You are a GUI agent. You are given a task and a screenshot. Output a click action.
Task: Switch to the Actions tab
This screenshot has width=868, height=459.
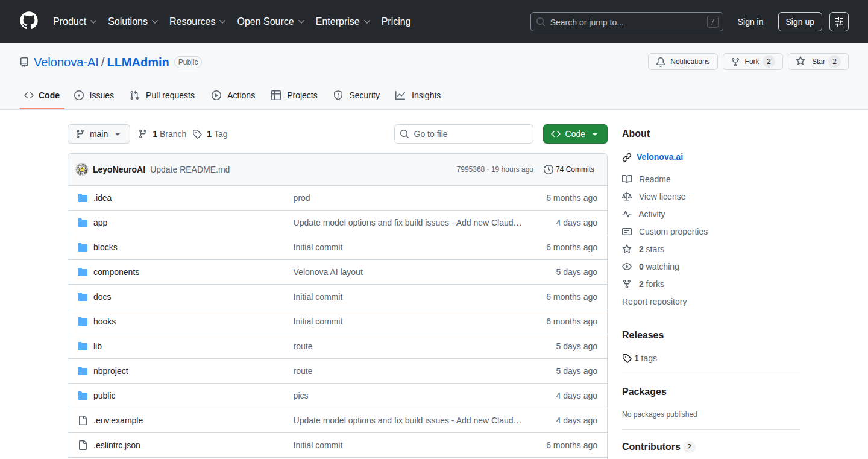pyautogui.click(x=233, y=95)
